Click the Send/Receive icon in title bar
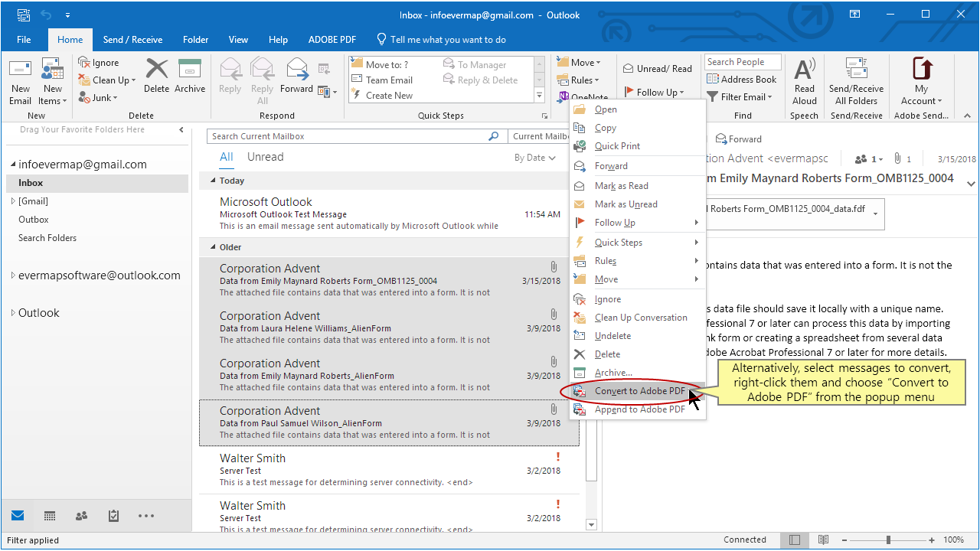 point(23,15)
